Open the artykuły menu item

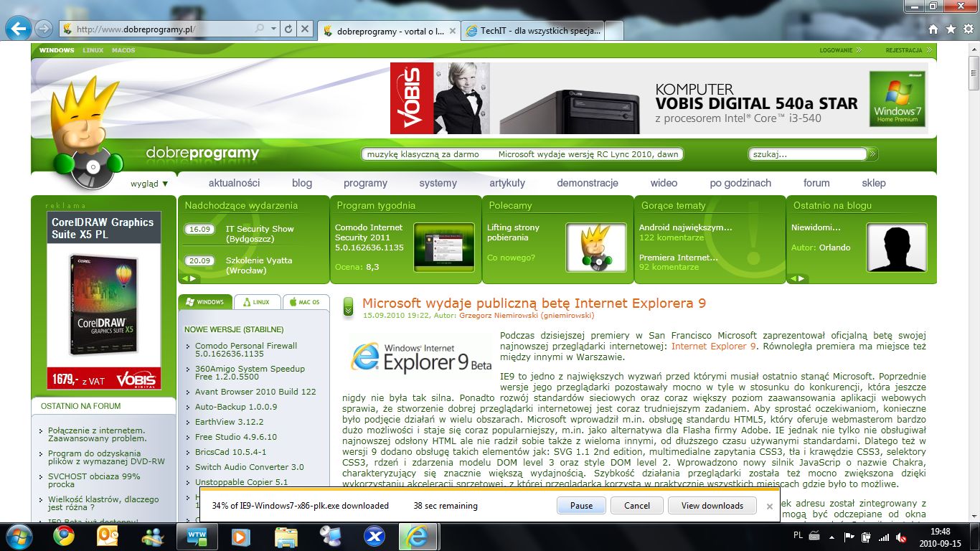[x=507, y=183]
